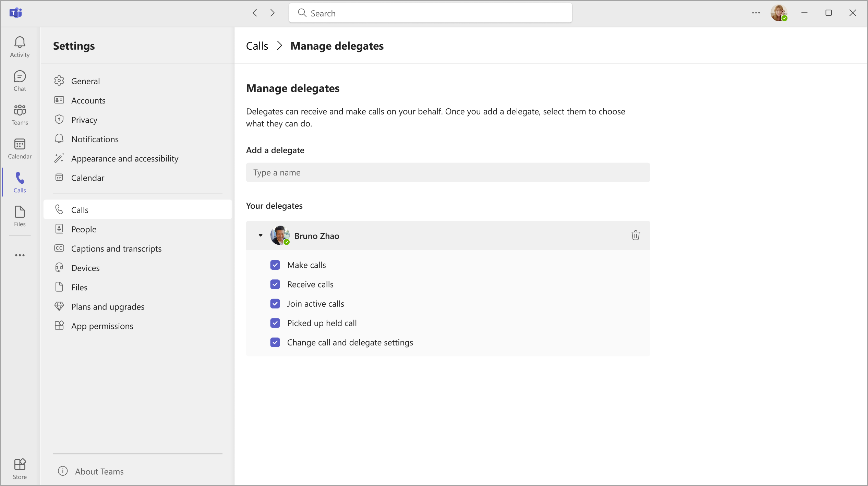The height and width of the screenshot is (486, 868).
Task: Click the Add a delegate name input field
Action: click(x=448, y=172)
